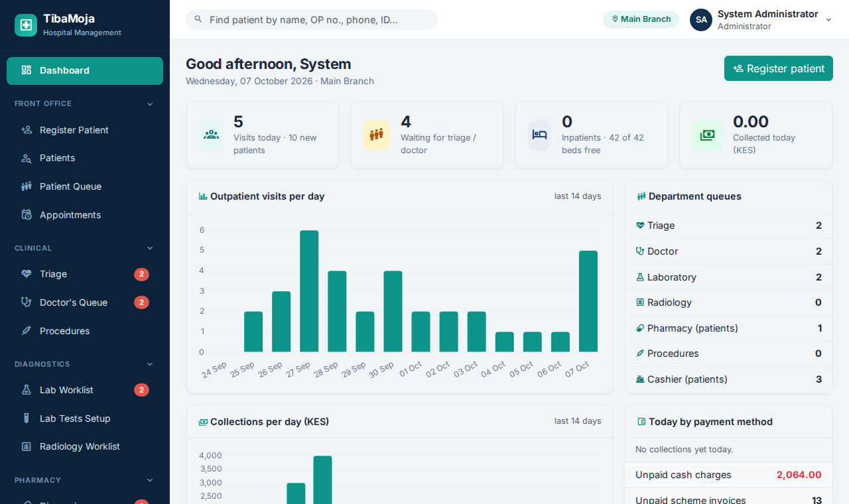Image resolution: width=849 pixels, height=504 pixels.
Task: Click the Procedures syringe icon in sidebar
Action: pos(27,331)
